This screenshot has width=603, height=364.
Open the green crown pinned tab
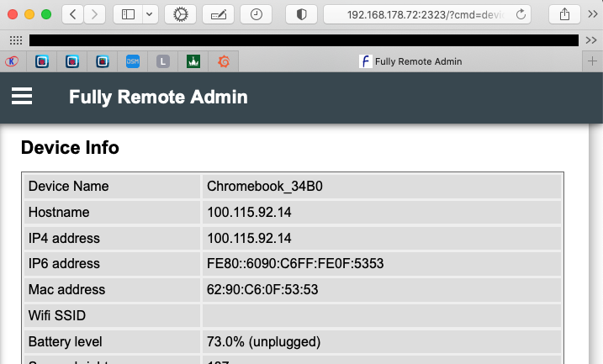[193, 61]
